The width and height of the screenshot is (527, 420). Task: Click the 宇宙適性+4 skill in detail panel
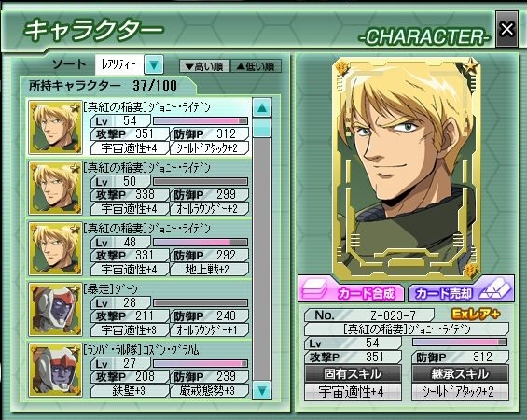click(x=353, y=392)
